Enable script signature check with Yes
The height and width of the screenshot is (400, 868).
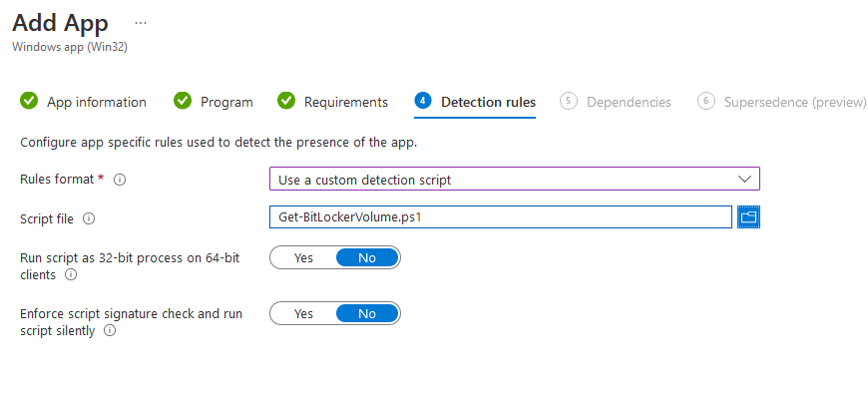coord(303,313)
